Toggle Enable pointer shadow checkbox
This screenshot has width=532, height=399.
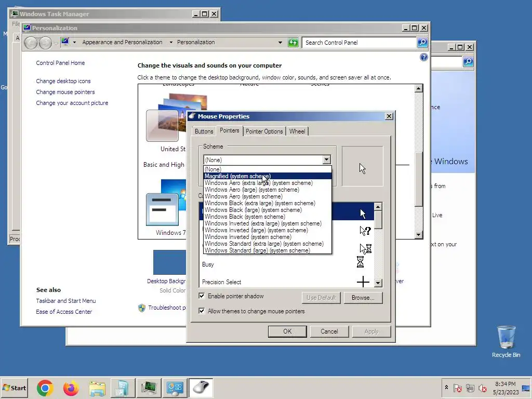(x=202, y=296)
